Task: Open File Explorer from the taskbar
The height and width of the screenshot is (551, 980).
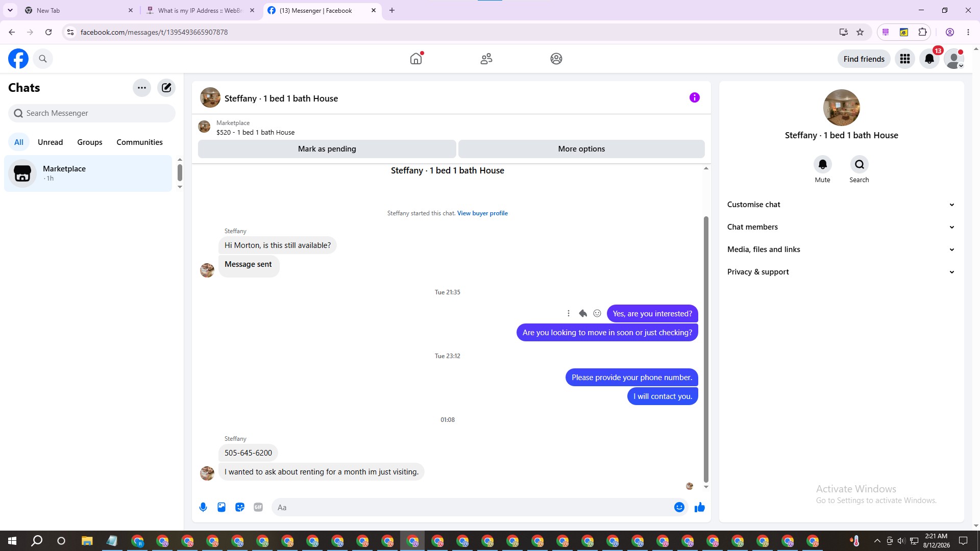Action: pos(87,541)
